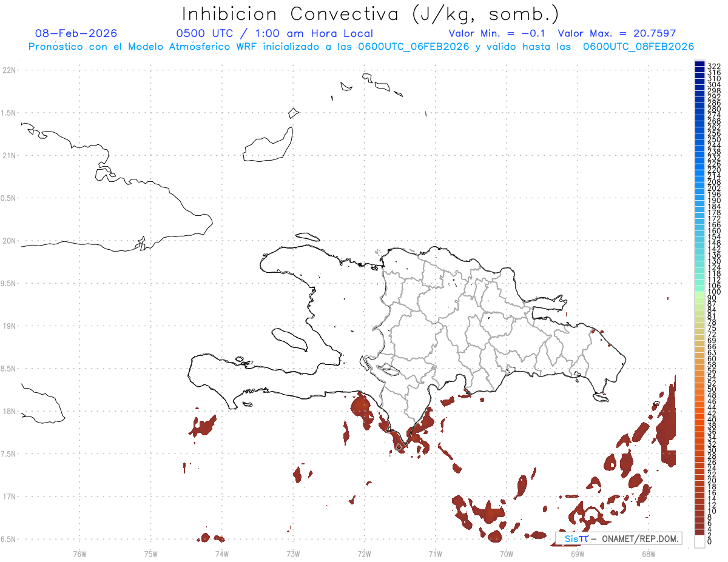Click the title 'Inhibicion Convectiva (J/kg, somb.)'
This screenshot has height=562, width=728.
coord(370,14)
